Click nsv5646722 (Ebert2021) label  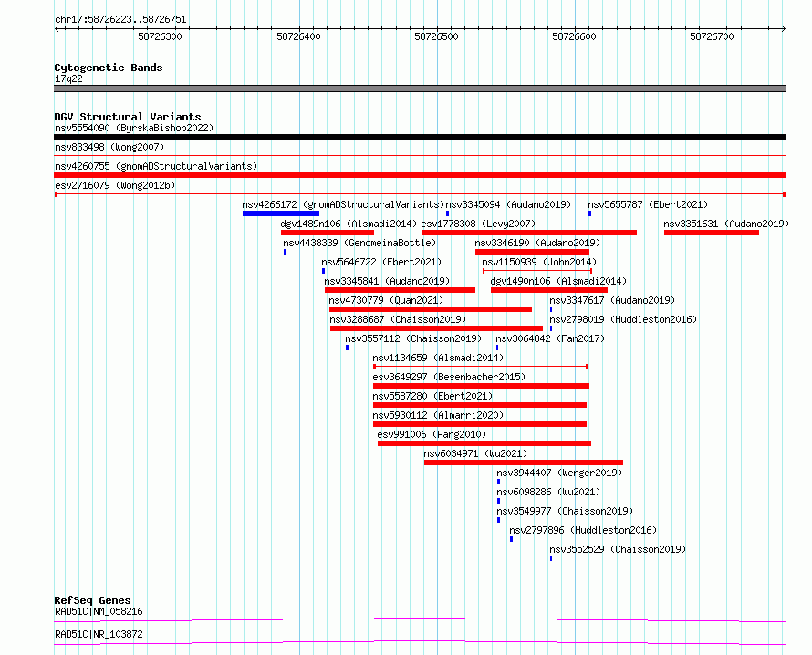(381, 262)
